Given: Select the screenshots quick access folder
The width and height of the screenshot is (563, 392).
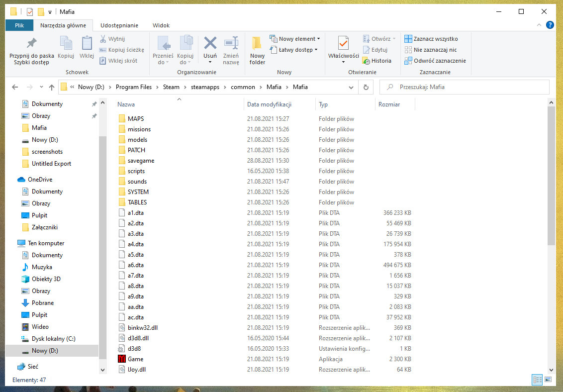Looking at the screenshot, I should click(47, 152).
